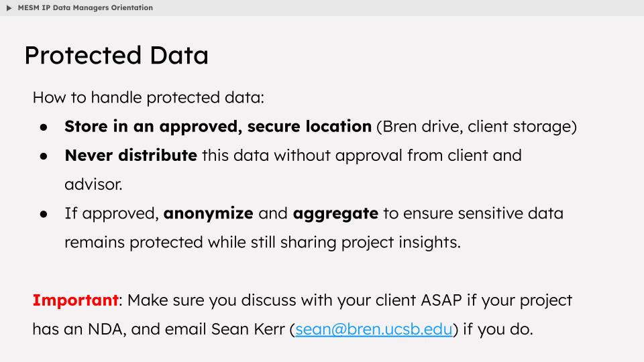Click the word ASAP in the Important note
The image size is (644, 362).
441,300
